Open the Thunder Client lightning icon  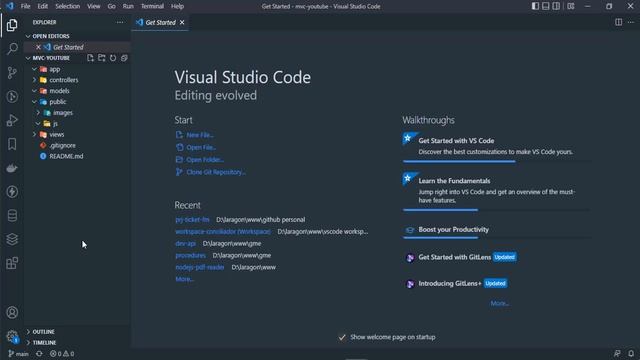pos(12,192)
